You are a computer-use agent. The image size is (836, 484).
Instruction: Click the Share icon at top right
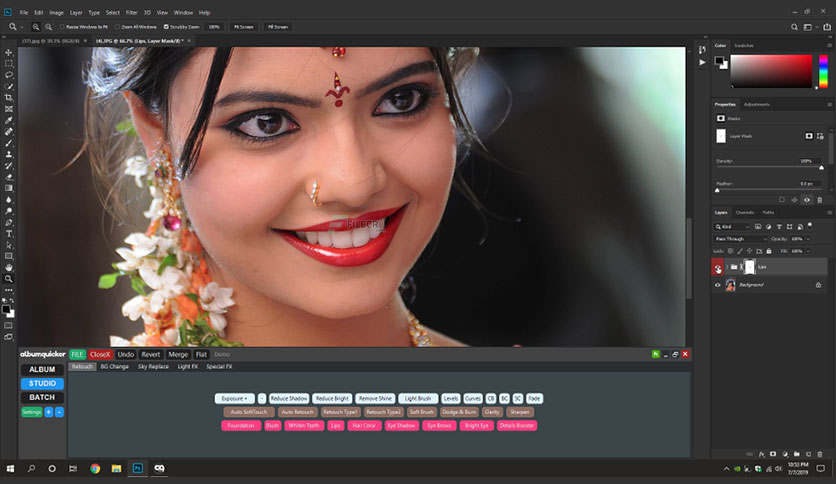pos(826,27)
